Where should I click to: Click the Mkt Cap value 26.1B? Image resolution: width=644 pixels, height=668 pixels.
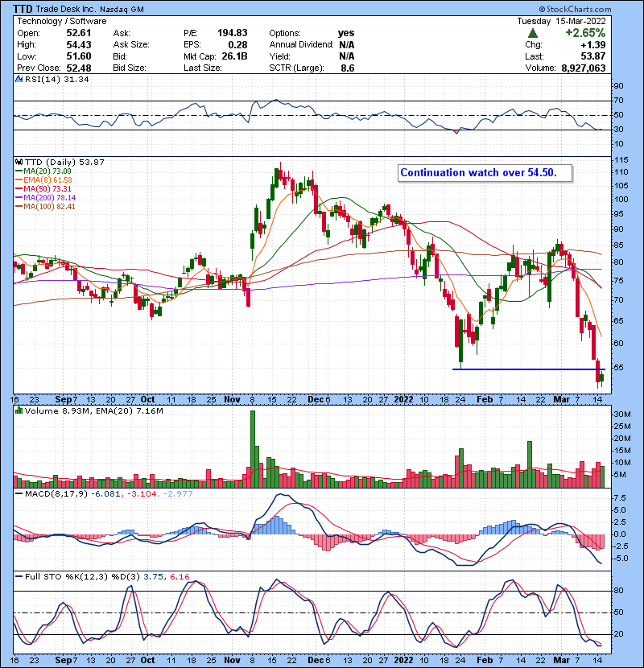tap(234, 56)
